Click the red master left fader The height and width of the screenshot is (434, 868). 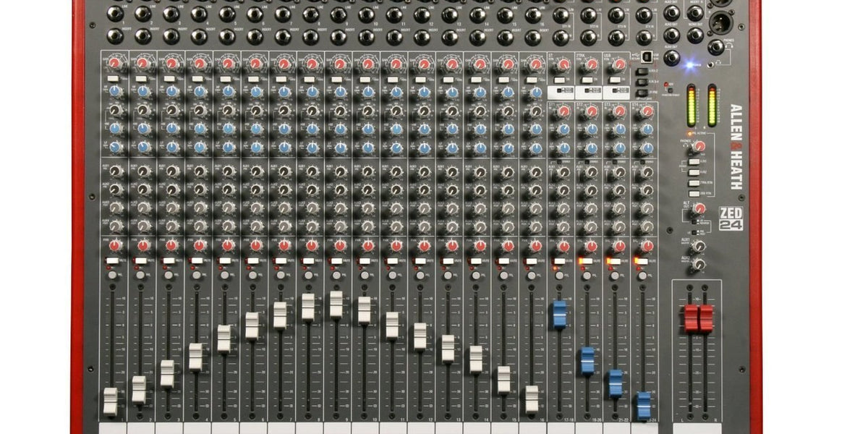point(691,318)
